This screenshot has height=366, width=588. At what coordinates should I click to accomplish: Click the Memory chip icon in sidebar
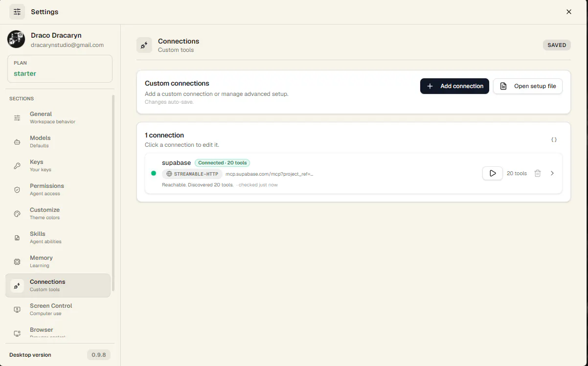(17, 261)
